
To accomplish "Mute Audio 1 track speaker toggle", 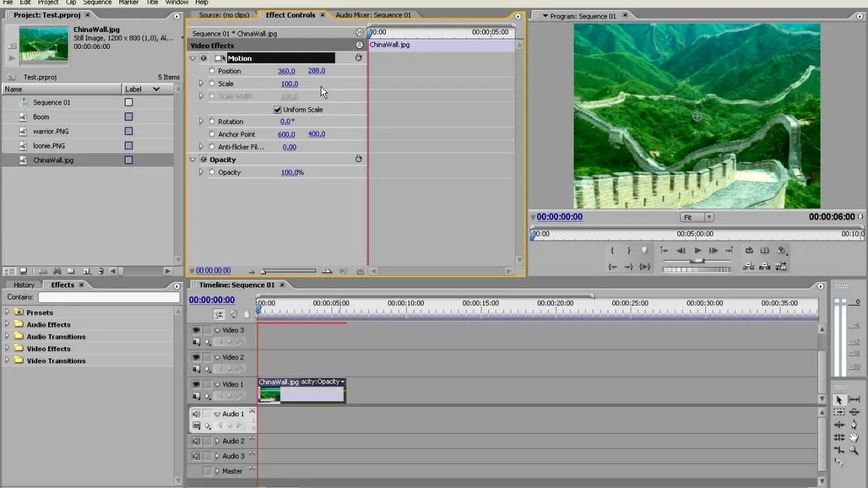I will tap(196, 414).
